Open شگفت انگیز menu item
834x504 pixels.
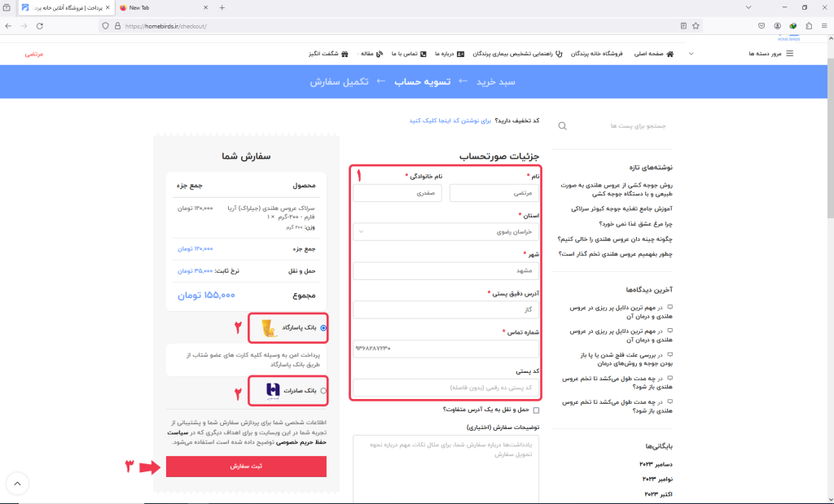[x=328, y=54]
